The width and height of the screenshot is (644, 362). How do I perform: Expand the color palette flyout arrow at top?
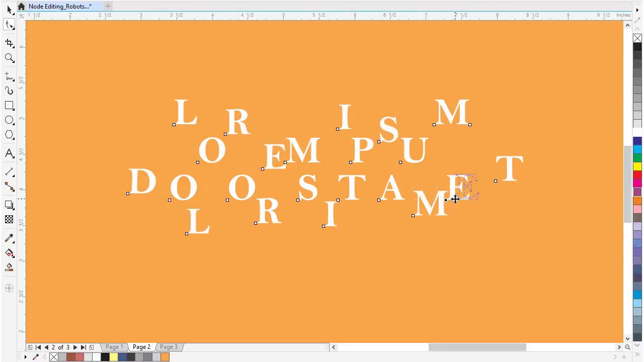[637, 10]
